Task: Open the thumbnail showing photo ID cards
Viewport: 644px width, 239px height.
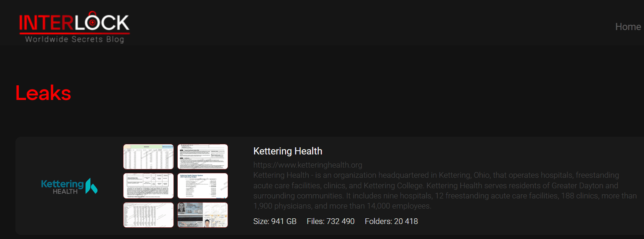Action: [202, 215]
